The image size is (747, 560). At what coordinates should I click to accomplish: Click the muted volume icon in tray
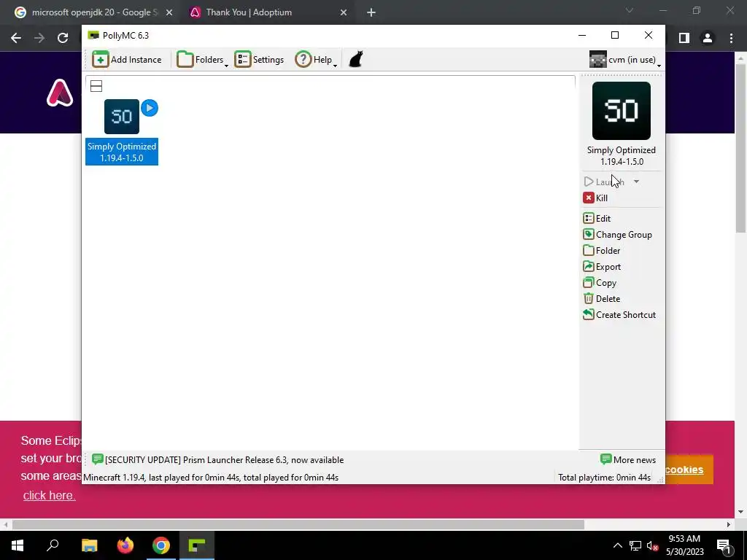(x=652, y=545)
